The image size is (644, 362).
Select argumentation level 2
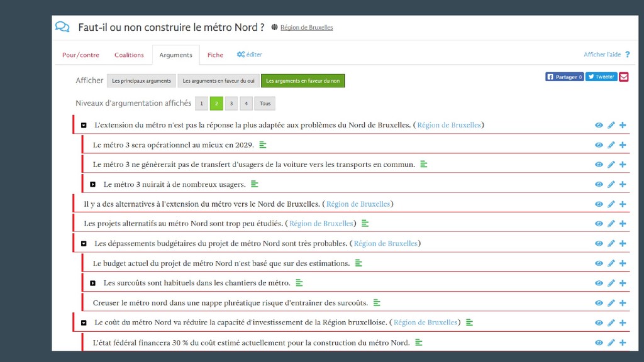click(216, 104)
